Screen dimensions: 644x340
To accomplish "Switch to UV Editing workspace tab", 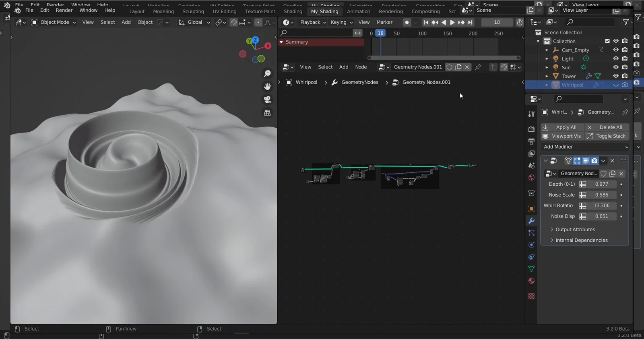I will pos(224,12).
